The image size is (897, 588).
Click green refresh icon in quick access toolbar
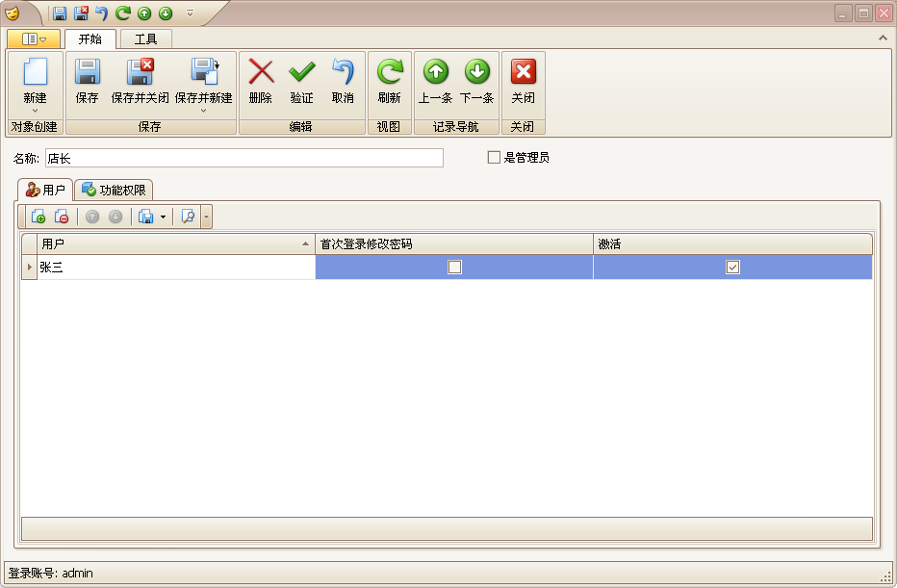(x=122, y=13)
